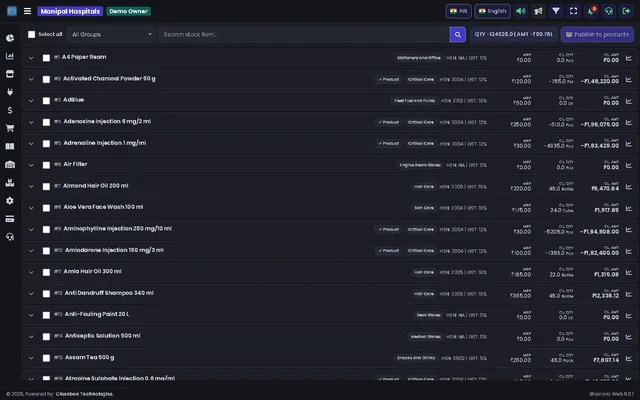
Task: Select the Aloe Vera Face Wash 100 ml name
Action: pyautogui.click(x=103, y=207)
